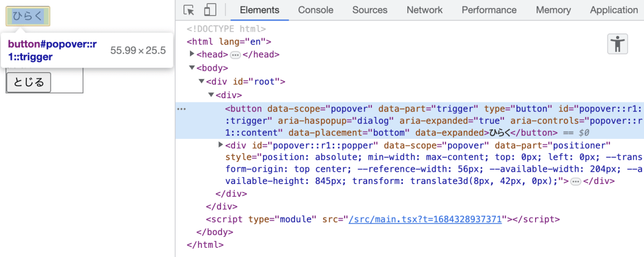Collapse the body element arrow
644x257 pixels.
[x=192, y=68]
